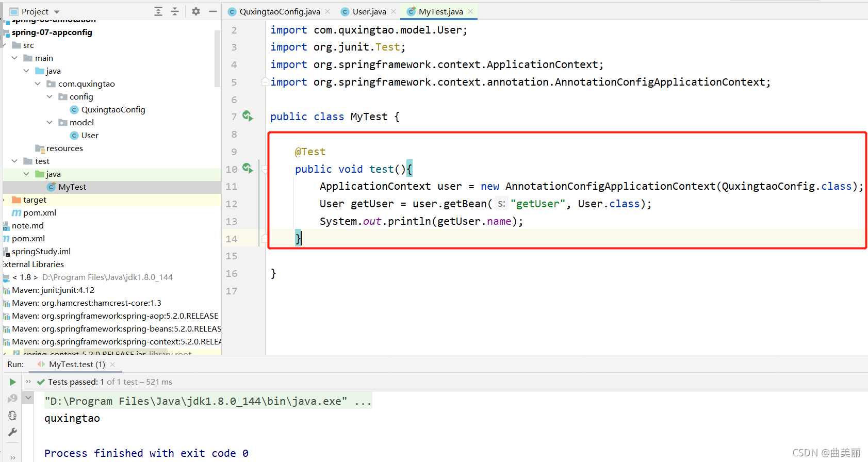Run MyTest class from gutter icon
Image resolution: width=868 pixels, height=462 pixels.
coord(248,117)
